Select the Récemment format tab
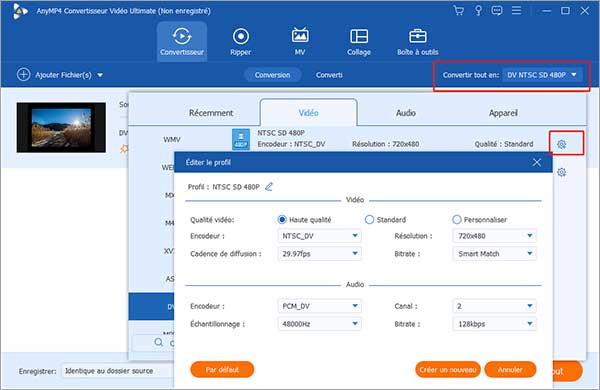Viewport: 600px width, 390px height. [211, 113]
